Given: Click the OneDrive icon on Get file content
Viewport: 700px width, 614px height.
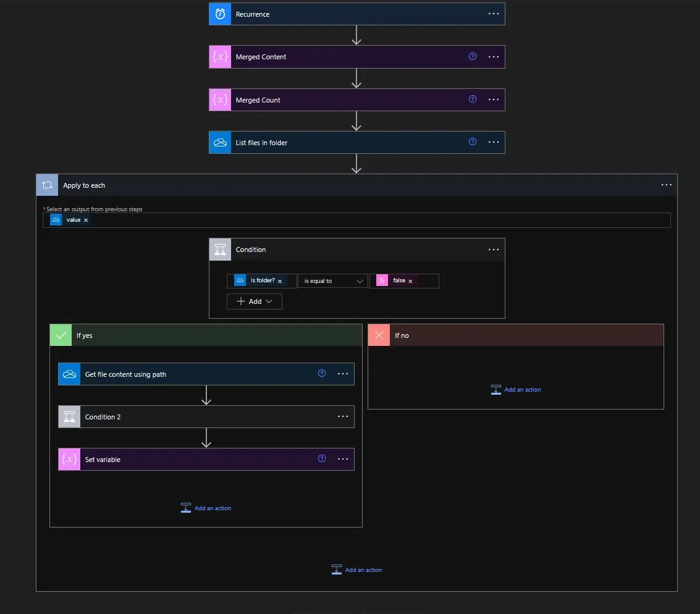Looking at the screenshot, I should click(69, 374).
